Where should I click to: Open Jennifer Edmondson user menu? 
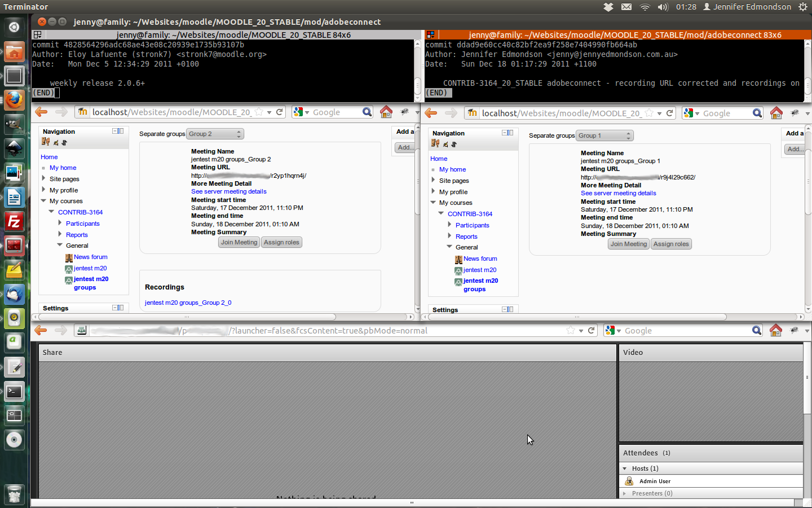tap(747, 7)
